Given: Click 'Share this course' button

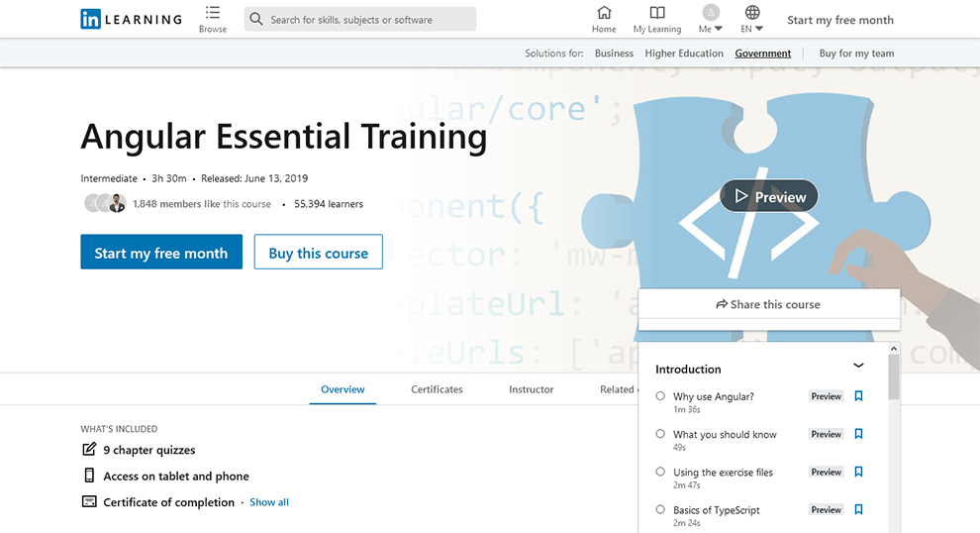Looking at the screenshot, I should [769, 305].
